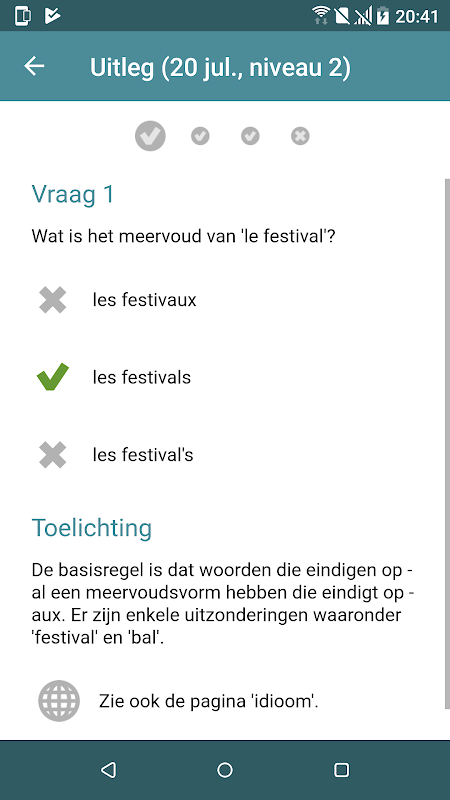Tap the globe icon beside idioom link
Screen dimensions: 450x800
click(59, 701)
